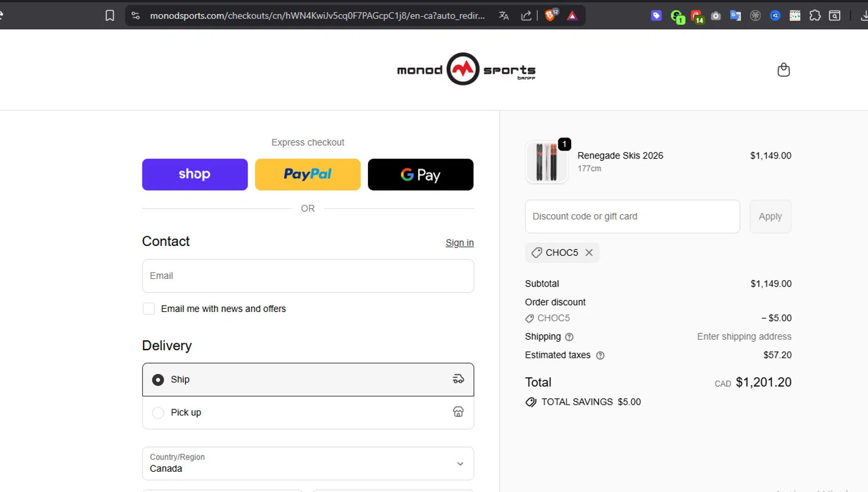Click the Apply discount button
Viewport: 868px width, 492px height.
[770, 216]
